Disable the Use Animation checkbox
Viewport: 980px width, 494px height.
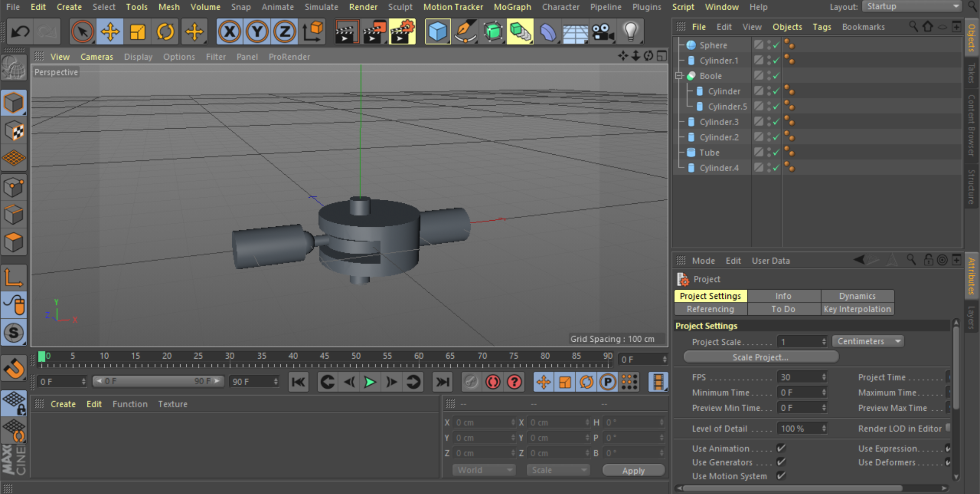coord(780,448)
